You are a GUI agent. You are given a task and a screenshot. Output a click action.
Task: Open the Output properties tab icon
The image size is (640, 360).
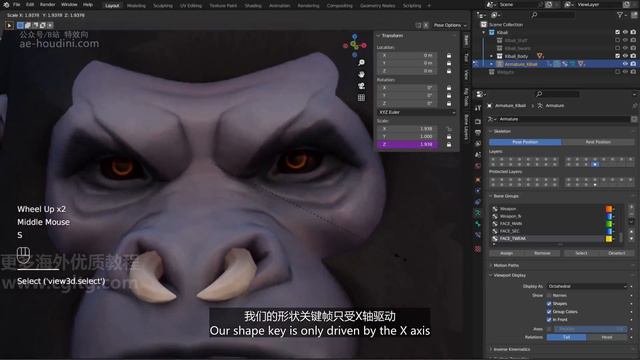[478, 133]
